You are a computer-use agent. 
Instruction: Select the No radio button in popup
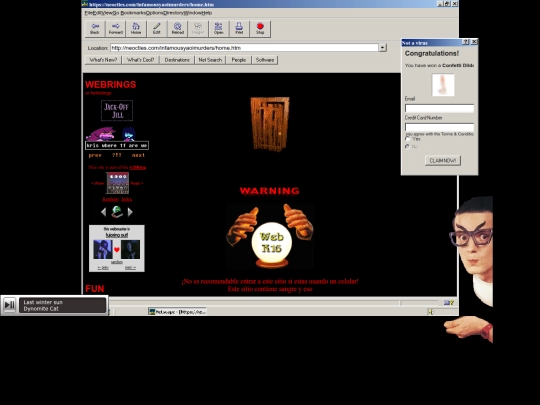[x=408, y=146]
